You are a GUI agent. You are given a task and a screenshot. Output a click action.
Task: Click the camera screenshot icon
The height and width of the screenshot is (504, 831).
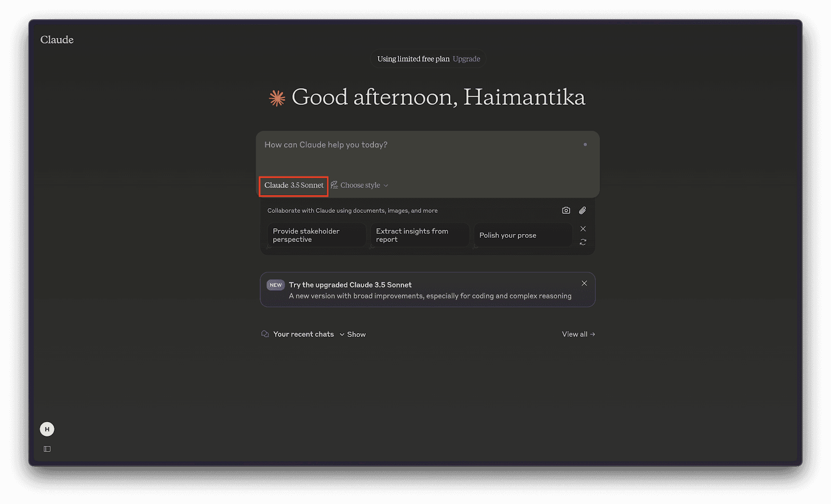point(566,210)
